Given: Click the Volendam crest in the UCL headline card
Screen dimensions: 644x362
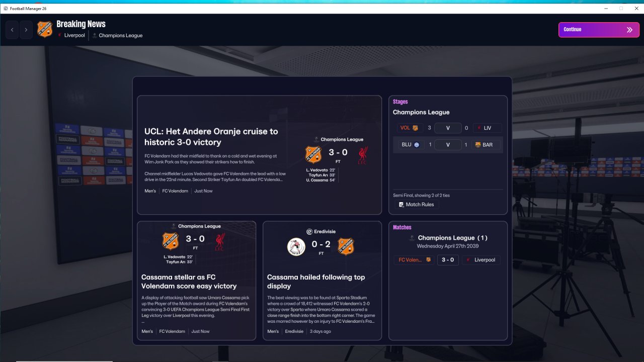Looking at the screenshot, I should coord(313,154).
